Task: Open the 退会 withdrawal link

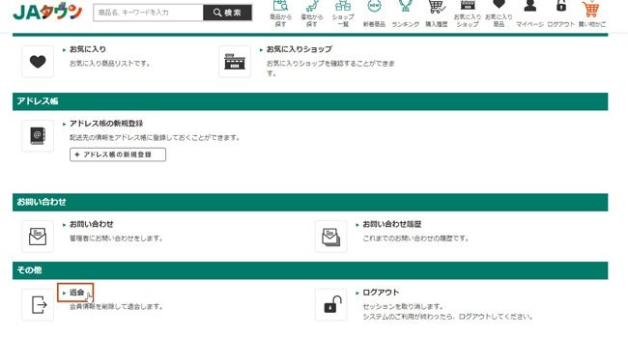Action: point(76,293)
